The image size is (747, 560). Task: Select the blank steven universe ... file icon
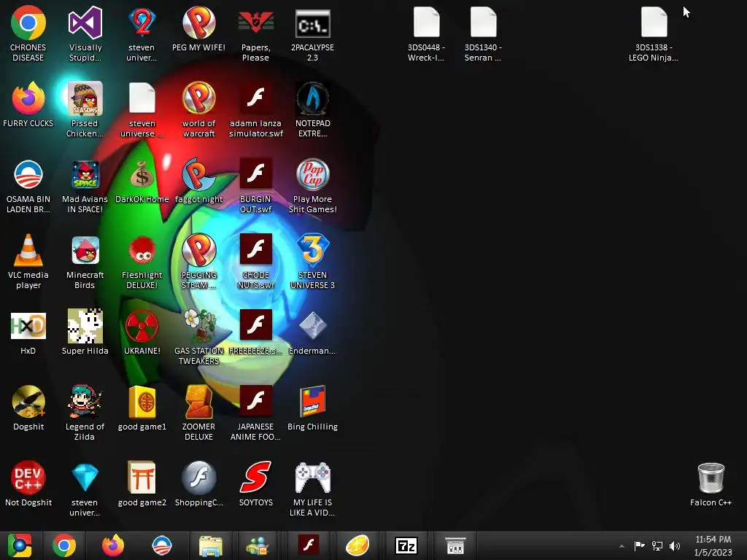[142, 109]
